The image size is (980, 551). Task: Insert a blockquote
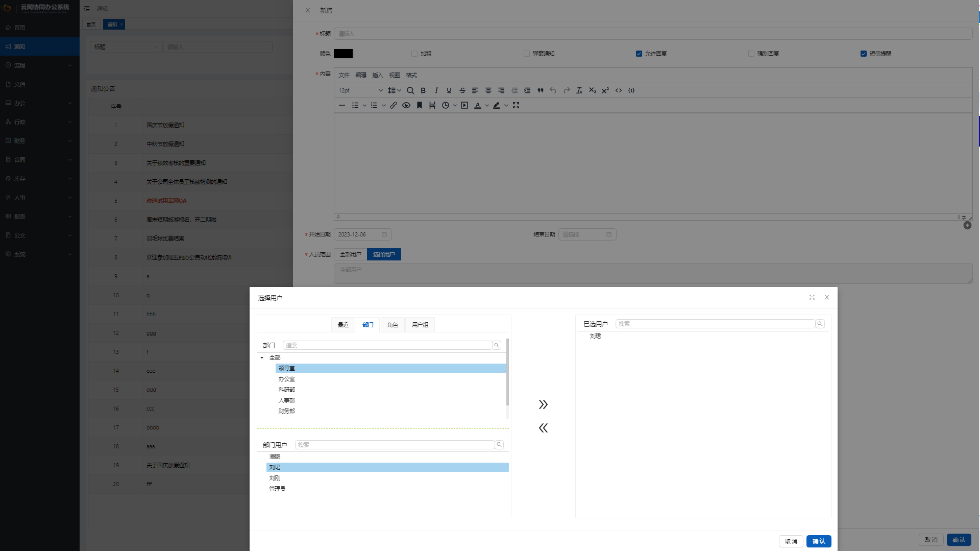(540, 90)
